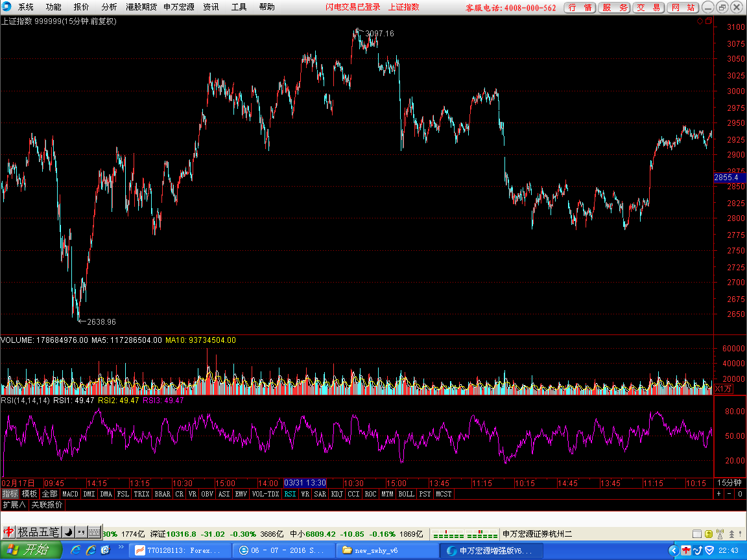Click the 行情 button in title bar
Viewport: 747px width, 560px height.
(580, 8)
